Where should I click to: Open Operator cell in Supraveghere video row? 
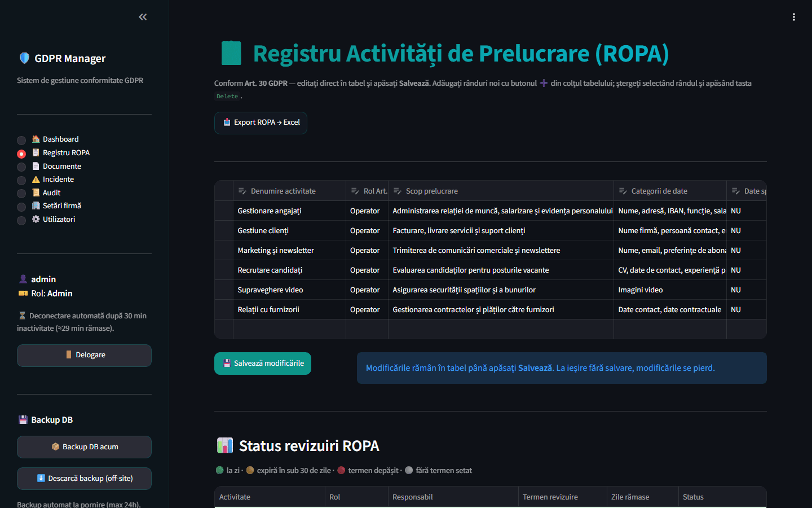[x=367, y=290]
